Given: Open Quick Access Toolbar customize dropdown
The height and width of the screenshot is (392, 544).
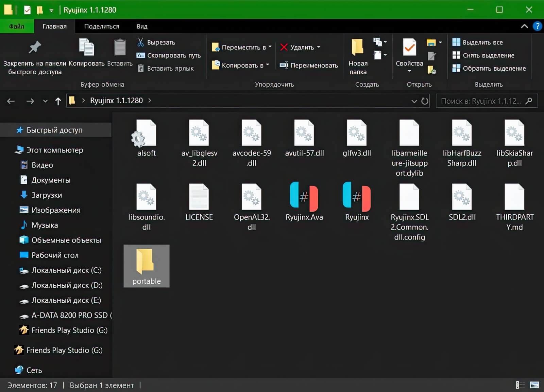Looking at the screenshot, I should point(51,10).
